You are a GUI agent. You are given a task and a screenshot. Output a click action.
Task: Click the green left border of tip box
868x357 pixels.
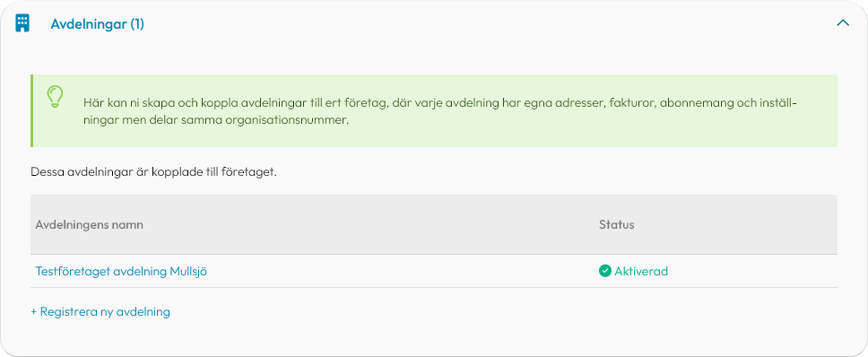pyautogui.click(x=31, y=110)
